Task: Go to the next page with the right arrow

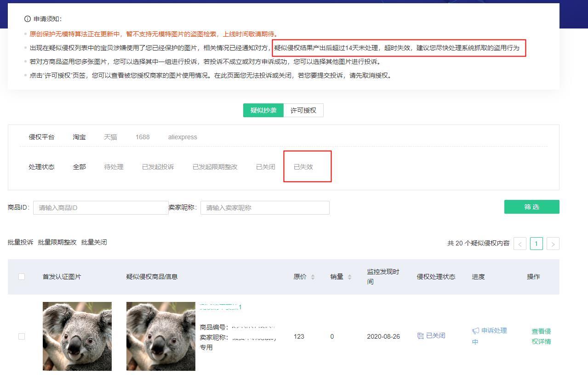Action: point(553,244)
